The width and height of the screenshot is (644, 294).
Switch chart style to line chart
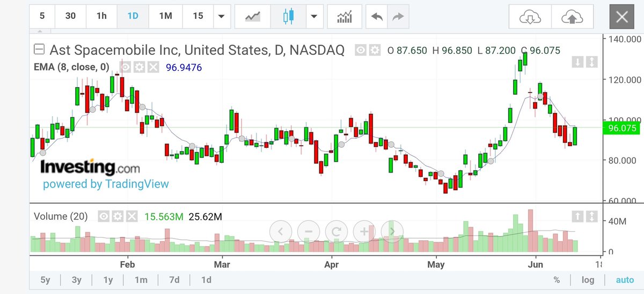pos(253,17)
